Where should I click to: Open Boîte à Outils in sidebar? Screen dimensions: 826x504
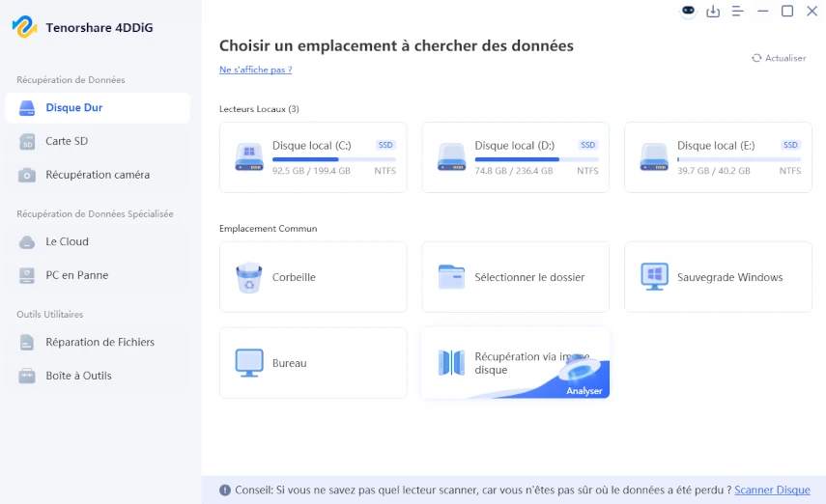click(x=98, y=376)
